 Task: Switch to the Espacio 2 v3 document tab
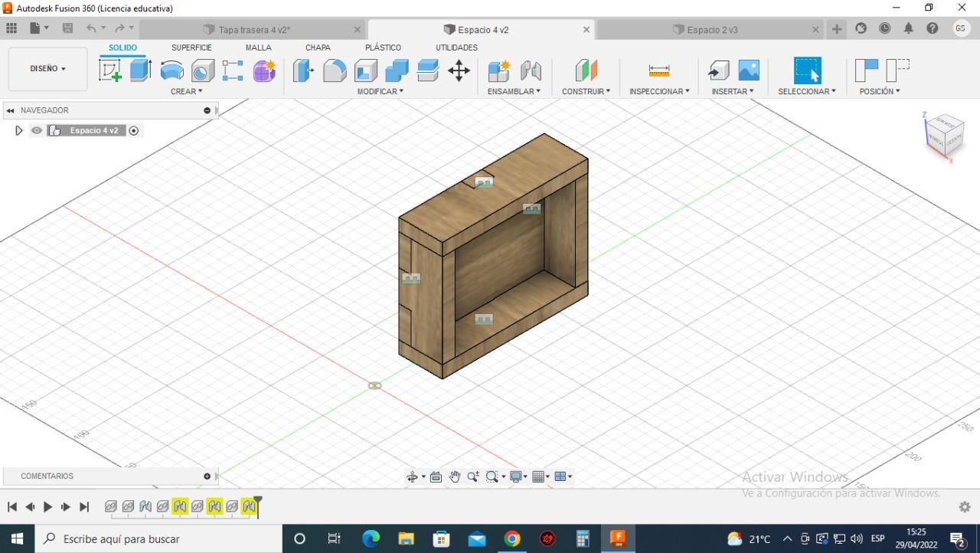[x=712, y=30]
